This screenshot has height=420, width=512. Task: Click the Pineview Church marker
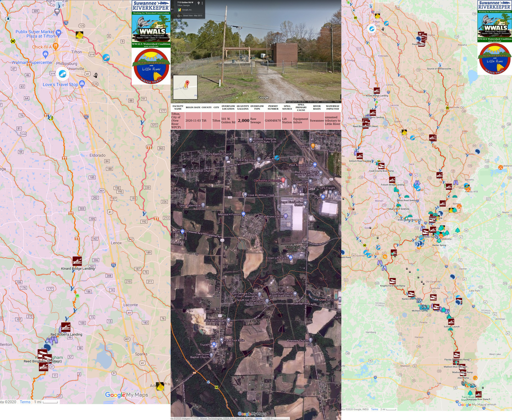coord(311,340)
